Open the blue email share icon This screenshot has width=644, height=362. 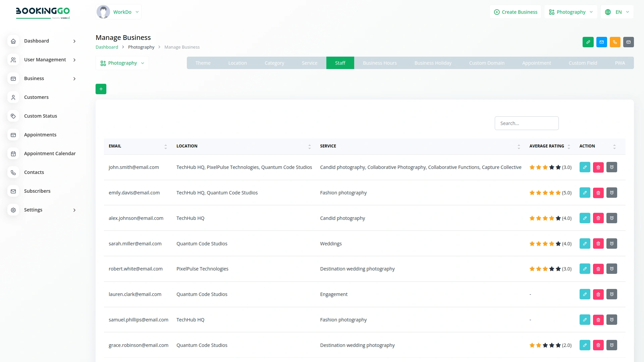point(601,42)
